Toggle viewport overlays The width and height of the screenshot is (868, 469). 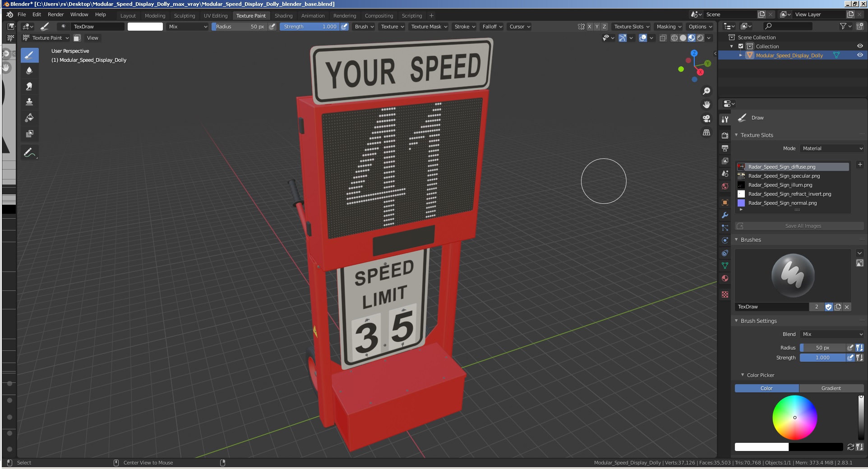pos(643,38)
